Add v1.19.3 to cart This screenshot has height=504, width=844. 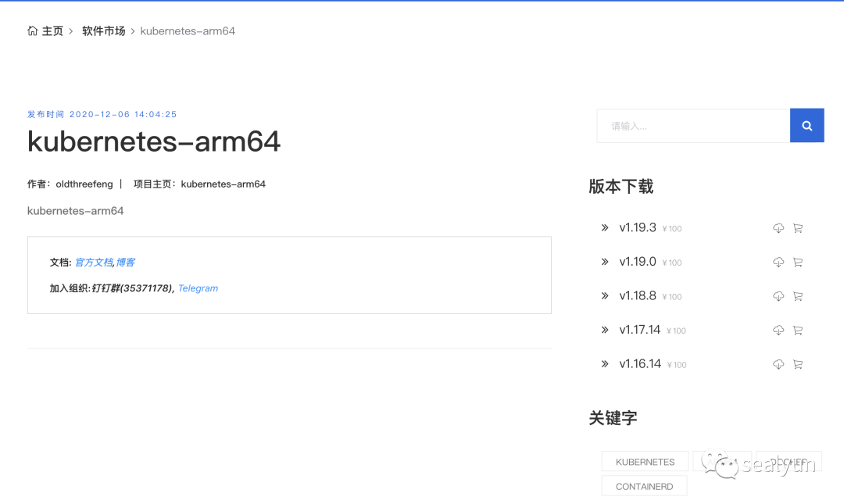pos(798,228)
